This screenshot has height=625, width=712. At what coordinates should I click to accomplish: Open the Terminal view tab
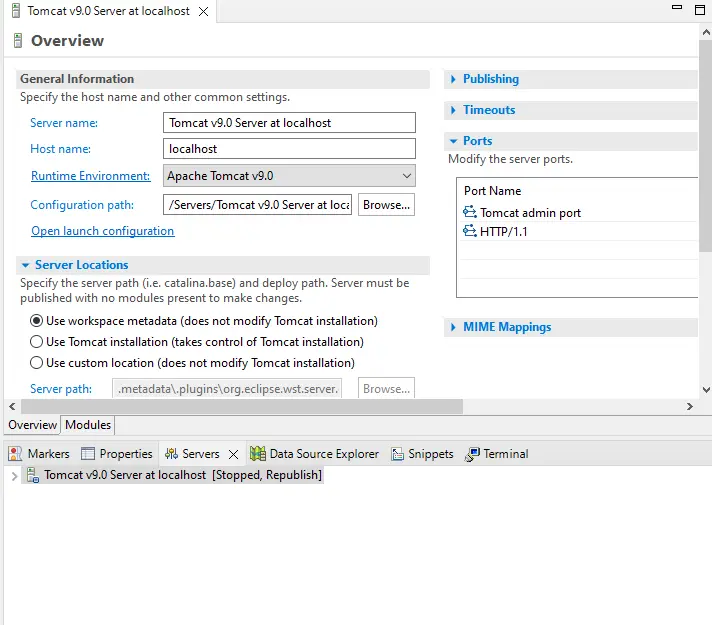pos(497,453)
